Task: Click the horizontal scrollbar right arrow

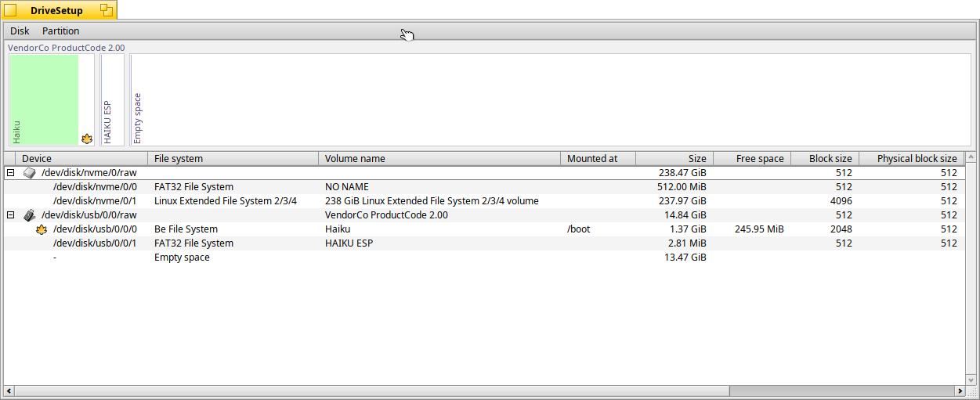Action: coord(959,391)
